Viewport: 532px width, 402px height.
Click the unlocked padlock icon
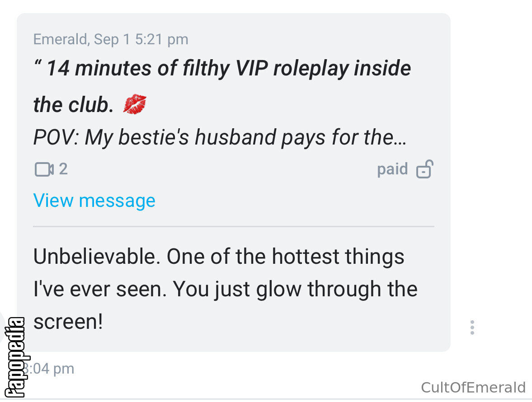click(425, 169)
